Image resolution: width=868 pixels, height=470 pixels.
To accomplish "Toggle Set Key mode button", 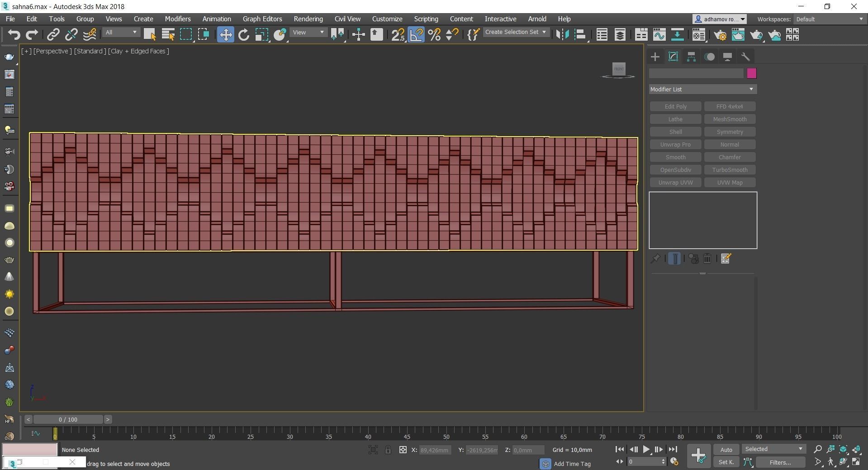I will coord(726,462).
